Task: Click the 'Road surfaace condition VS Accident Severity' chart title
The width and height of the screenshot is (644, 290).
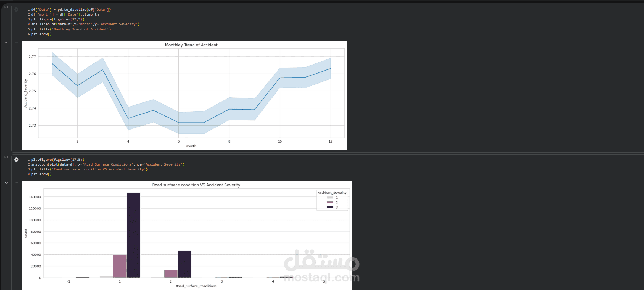Action: click(x=196, y=185)
